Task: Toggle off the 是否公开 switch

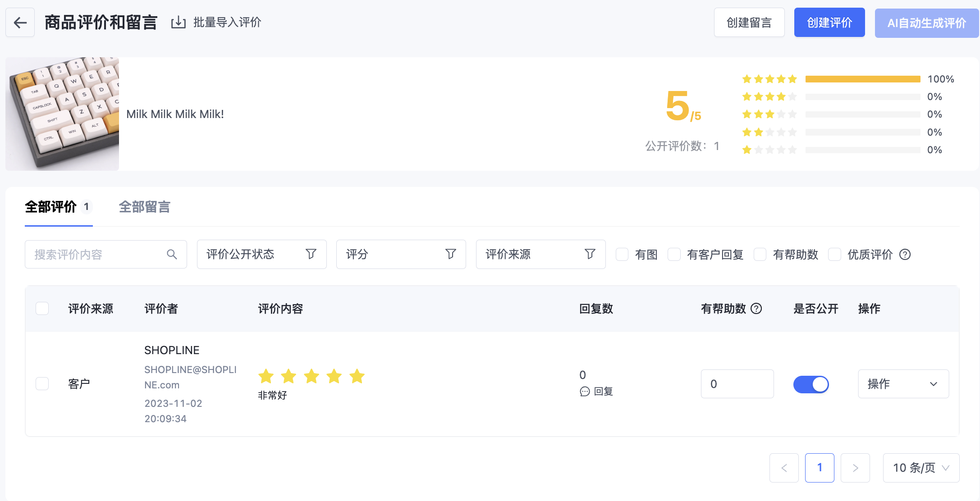Action: point(811,384)
